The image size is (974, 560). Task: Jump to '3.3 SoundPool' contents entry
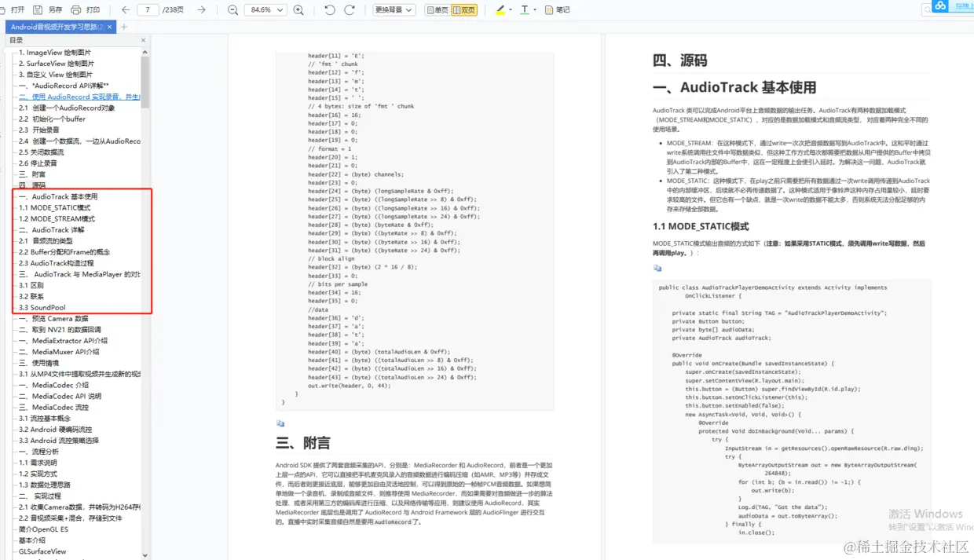pyautogui.click(x=42, y=307)
